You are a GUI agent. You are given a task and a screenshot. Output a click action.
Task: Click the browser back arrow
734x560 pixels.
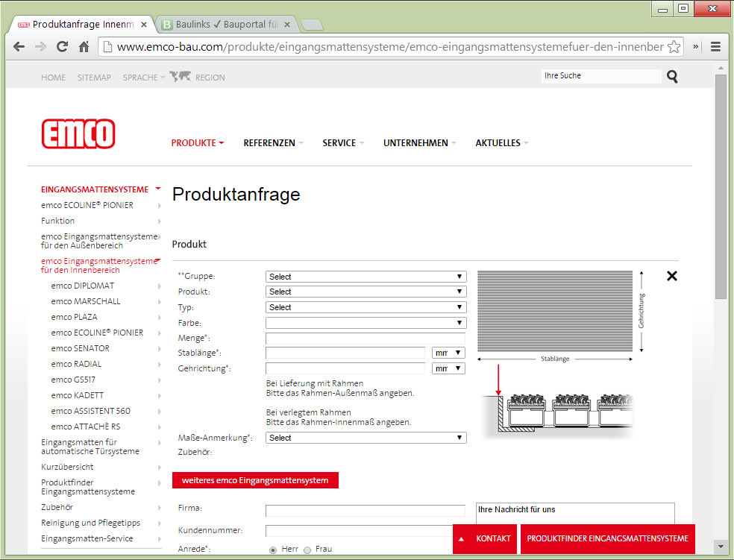point(19,47)
